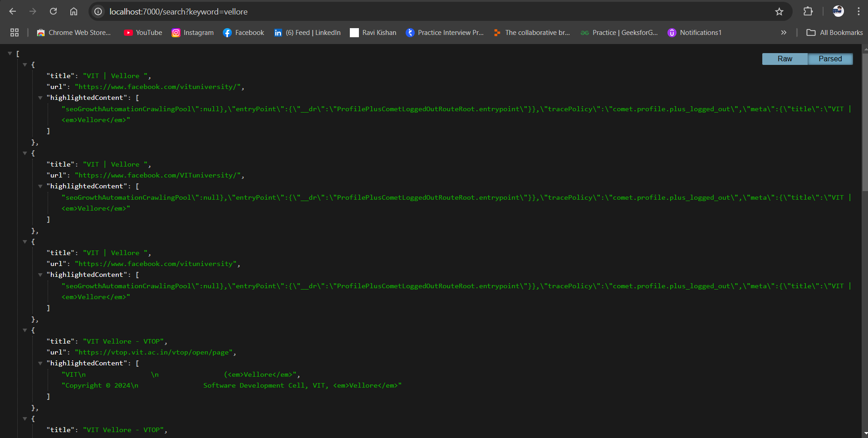The image size is (868, 438).
Task: Collapse the VITuniversity/ result object
Action: click(x=25, y=153)
